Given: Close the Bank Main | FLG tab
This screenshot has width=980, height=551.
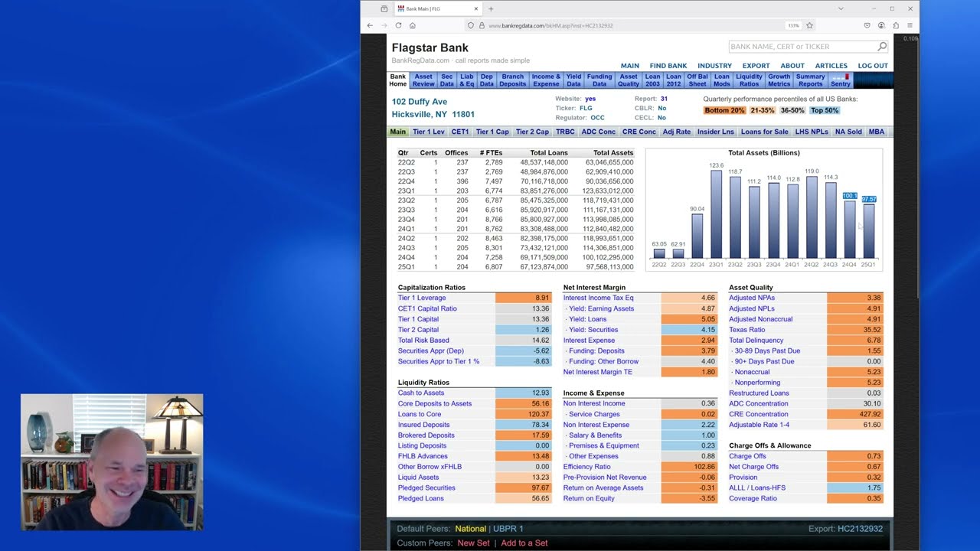Looking at the screenshot, I should click(475, 8).
